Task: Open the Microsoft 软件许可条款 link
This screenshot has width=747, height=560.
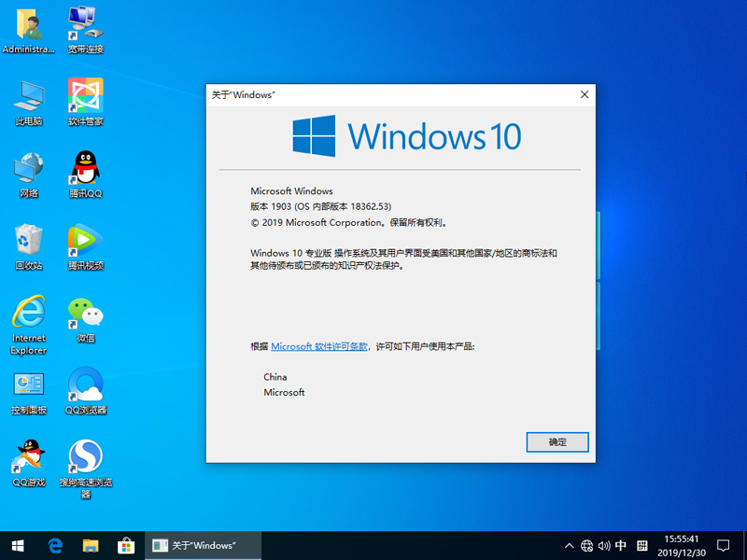Action: point(318,345)
